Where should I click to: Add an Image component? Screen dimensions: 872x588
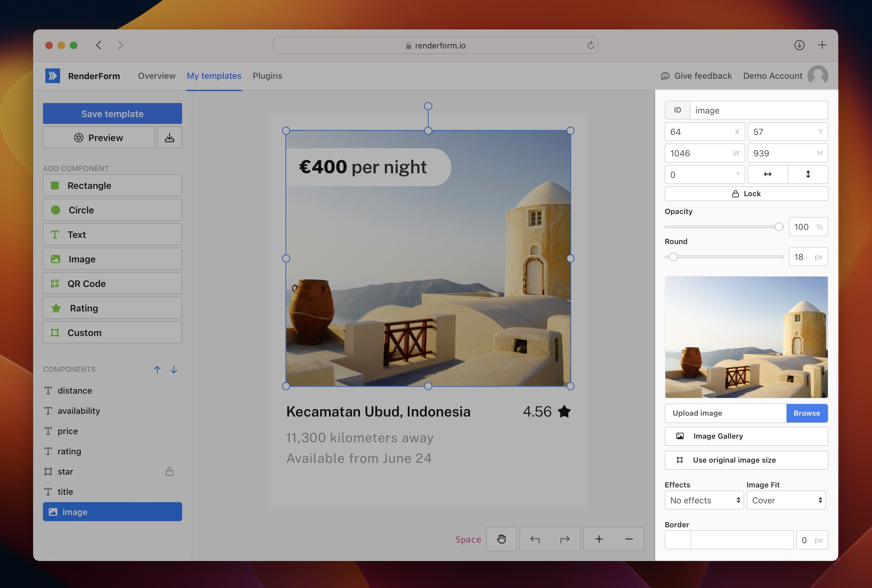click(x=113, y=259)
